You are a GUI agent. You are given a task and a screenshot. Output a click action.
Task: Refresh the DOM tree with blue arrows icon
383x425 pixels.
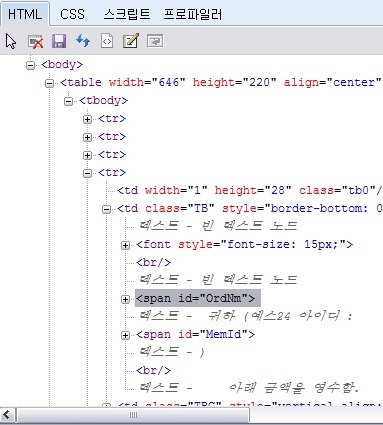(83, 41)
